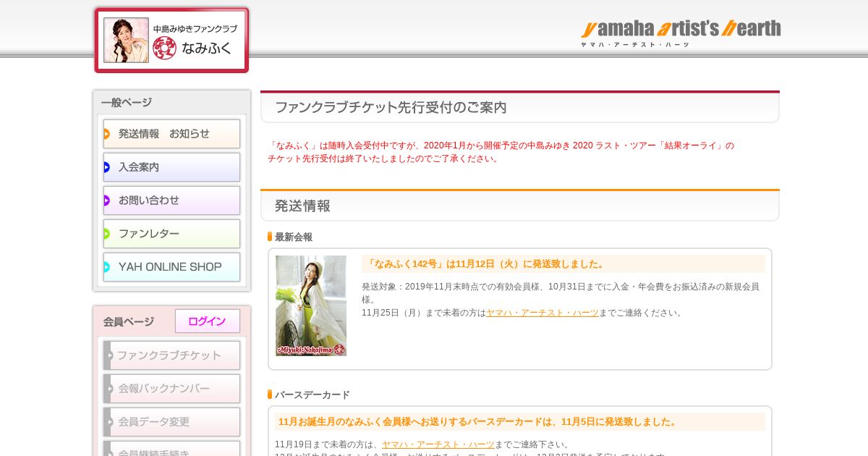The width and height of the screenshot is (868, 456).
Task: Follow ヤマハ・アーチスト・ハーツ link in 最新会報 section
Action: click(x=542, y=313)
